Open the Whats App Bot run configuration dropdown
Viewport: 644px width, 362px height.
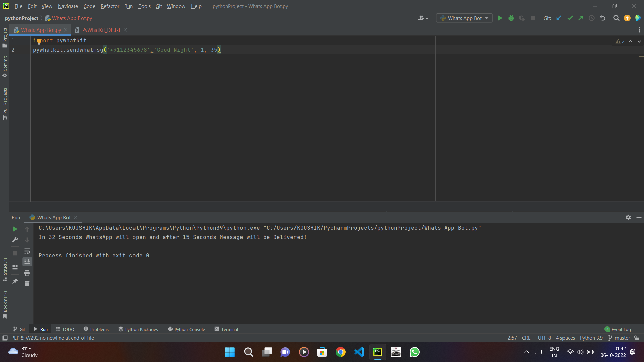click(x=464, y=18)
